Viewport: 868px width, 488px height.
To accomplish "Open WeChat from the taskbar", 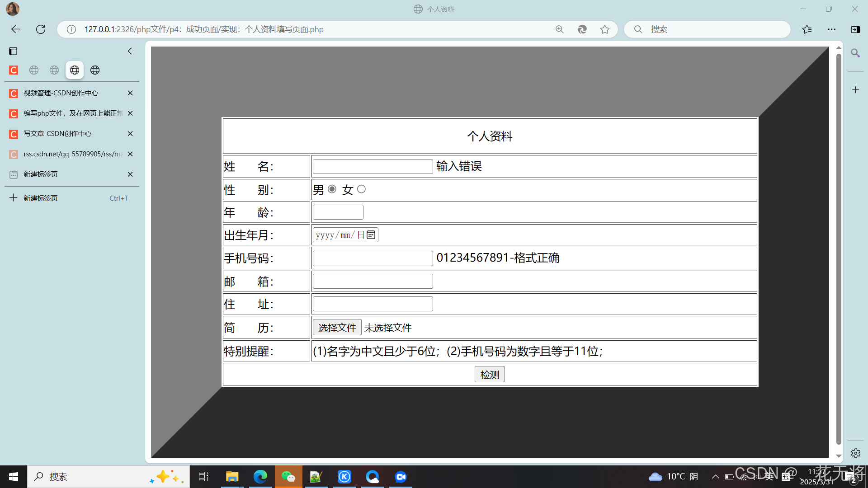I will [288, 476].
